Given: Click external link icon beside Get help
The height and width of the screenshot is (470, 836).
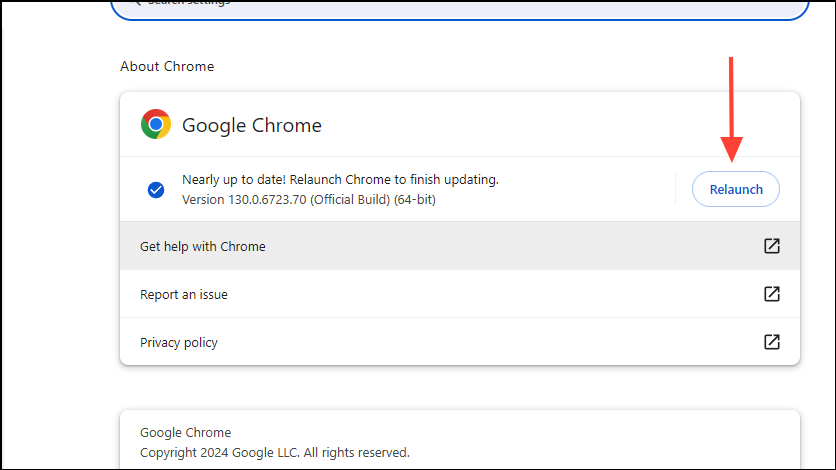Looking at the screenshot, I should pyautogui.click(x=772, y=246).
